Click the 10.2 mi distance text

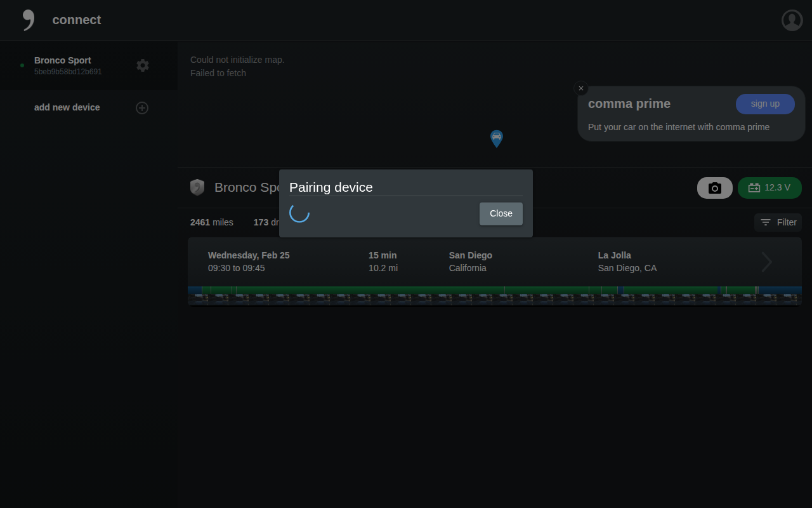click(x=383, y=268)
